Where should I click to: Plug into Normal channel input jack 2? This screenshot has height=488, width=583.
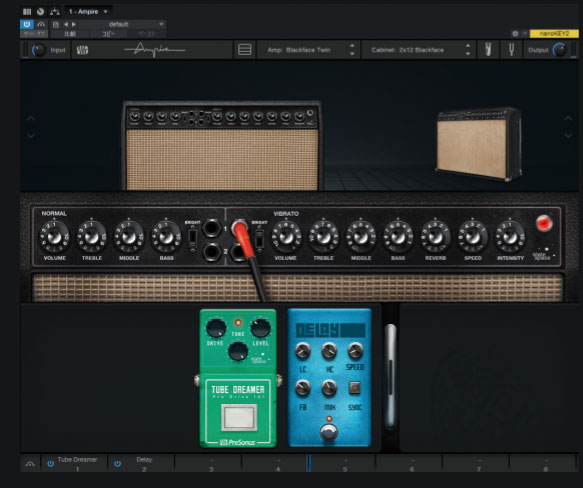(212, 252)
